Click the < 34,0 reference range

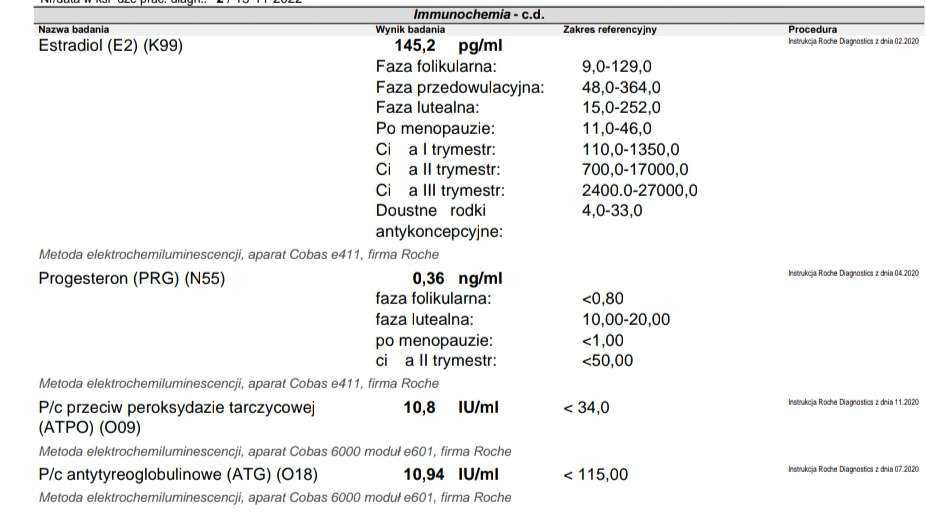click(x=586, y=407)
